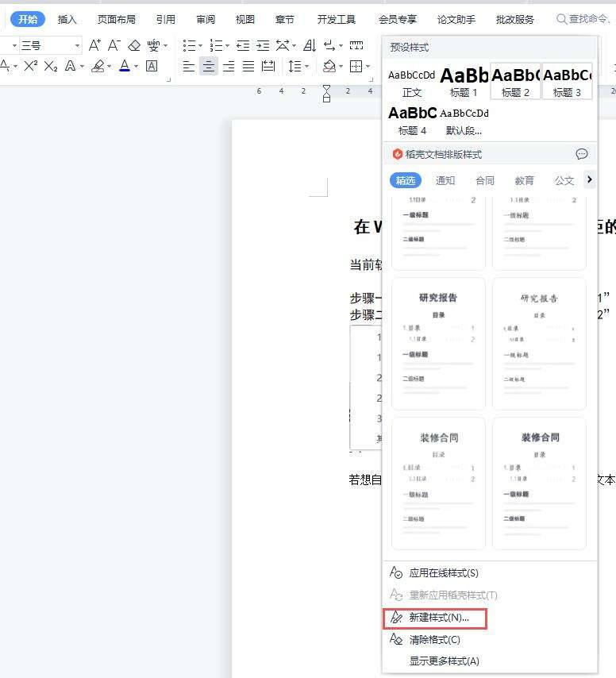The width and height of the screenshot is (616, 678).
Task: Click 新建样式(N)... menu entry
Action: pyautogui.click(x=435, y=618)
